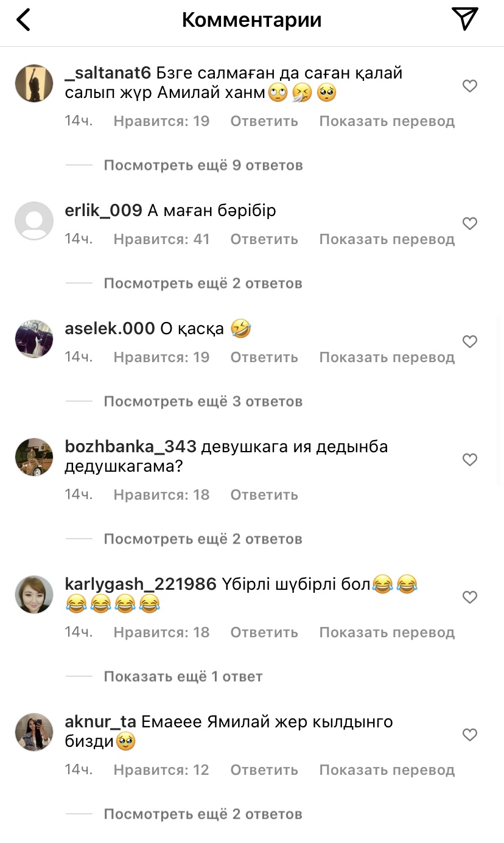The width and height of the screenshot is (504, 843).
Task: Tap heart on aknur_ta's comment
Action: pos(470,735)
